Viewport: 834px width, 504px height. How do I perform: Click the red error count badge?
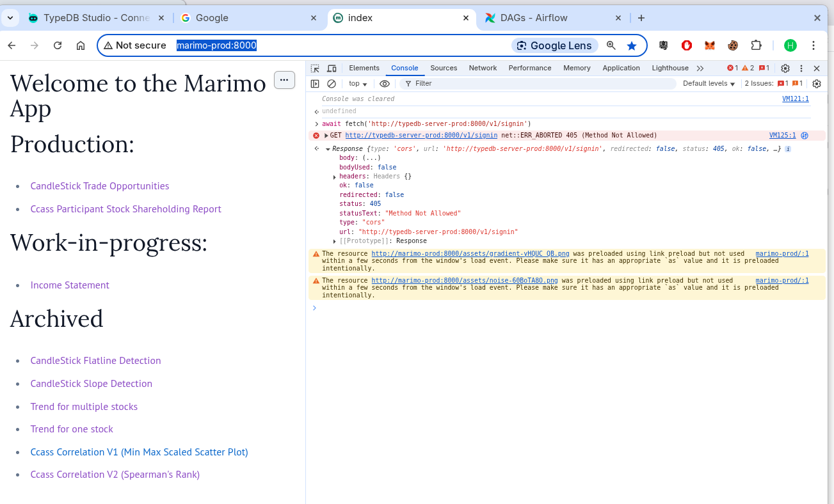pyautogui.click(x=732, y=68)
